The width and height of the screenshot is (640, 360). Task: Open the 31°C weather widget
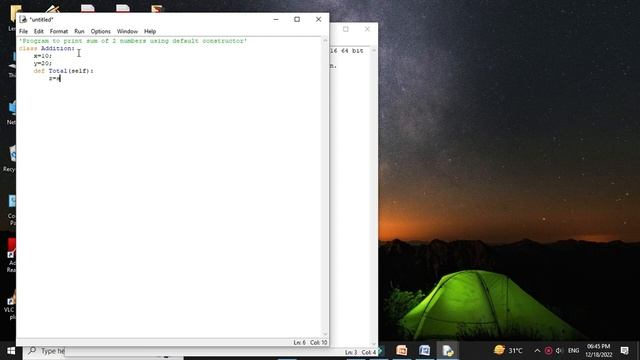point(508,350)
